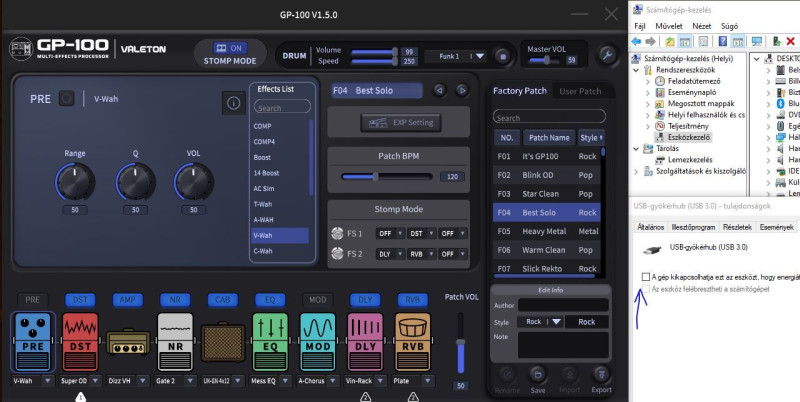Viewport: 800px width, 402px height.
Task: Click the Factory Patch search field
Action: [x=549, y=117]
